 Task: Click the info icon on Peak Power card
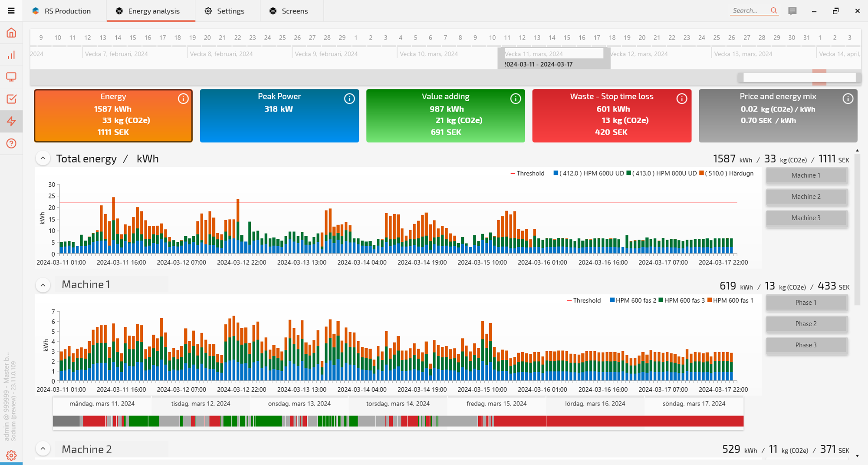(349, 99)
